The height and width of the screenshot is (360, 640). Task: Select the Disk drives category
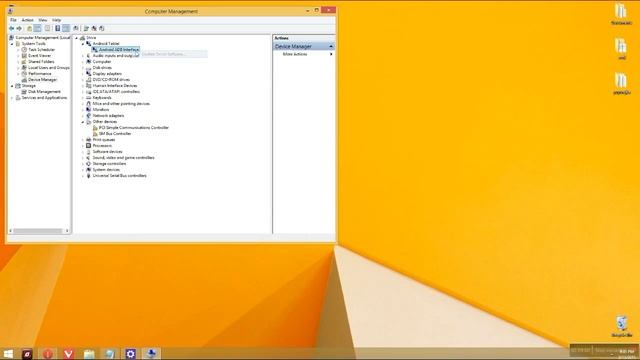point(102,67)
